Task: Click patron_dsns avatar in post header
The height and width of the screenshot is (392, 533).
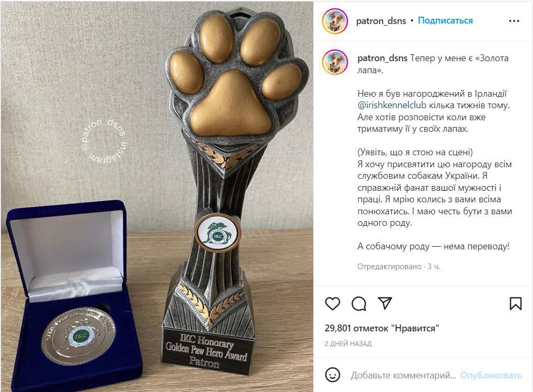Action: coord(335,21)
